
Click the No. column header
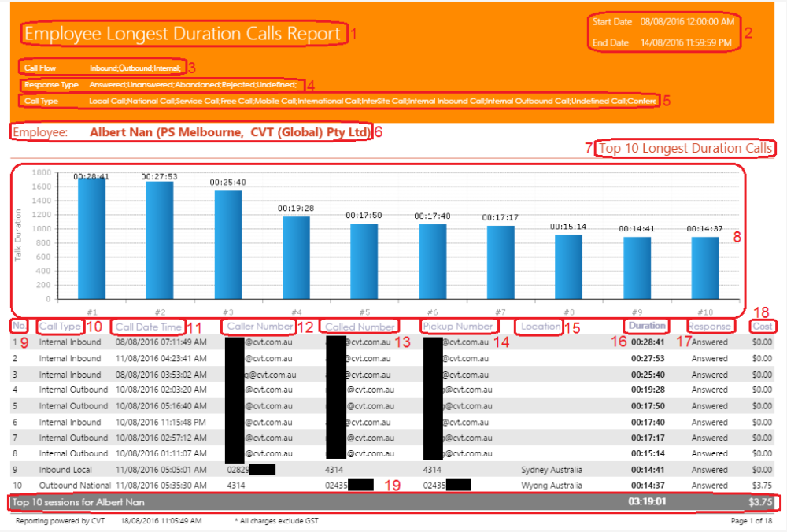click(x=19, y=326)
